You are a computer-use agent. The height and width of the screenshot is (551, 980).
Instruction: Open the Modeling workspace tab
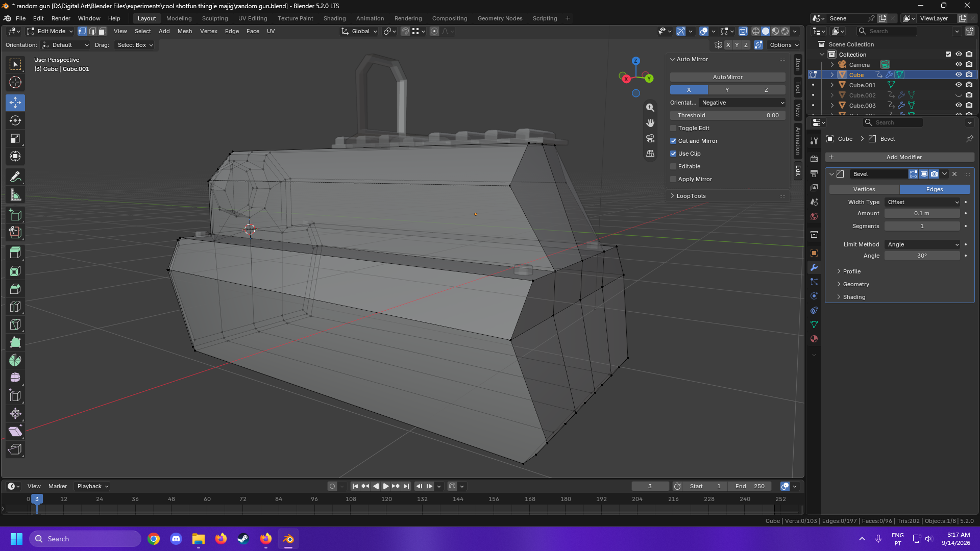point(179,18)
